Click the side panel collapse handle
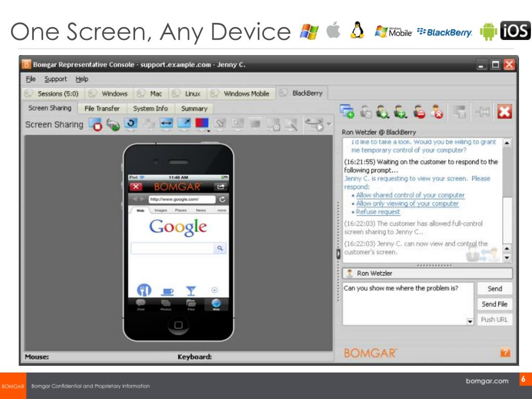This screenshot has height=399, width=532. [338, 254]
